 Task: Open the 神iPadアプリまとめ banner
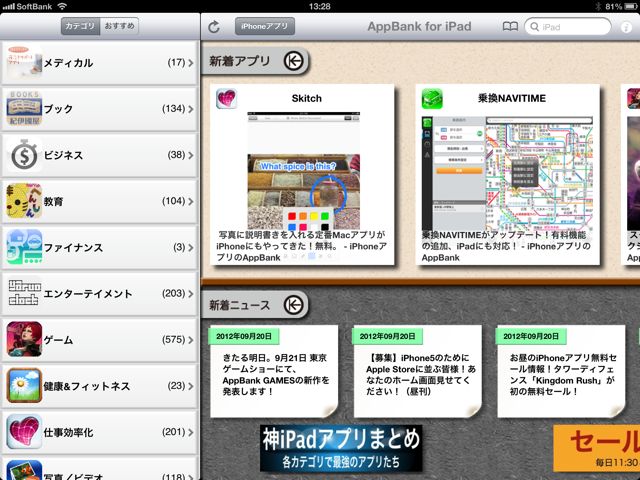pos(341,449)
